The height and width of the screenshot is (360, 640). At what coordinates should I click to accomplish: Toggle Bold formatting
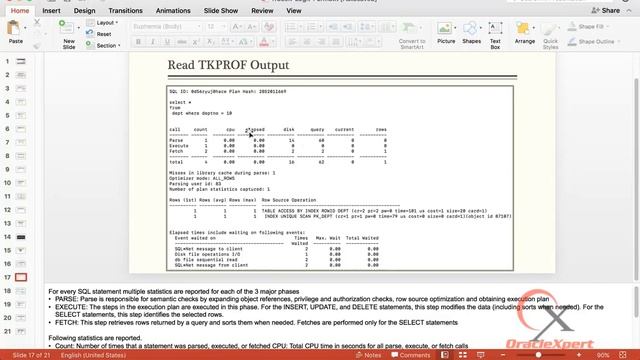138,42
